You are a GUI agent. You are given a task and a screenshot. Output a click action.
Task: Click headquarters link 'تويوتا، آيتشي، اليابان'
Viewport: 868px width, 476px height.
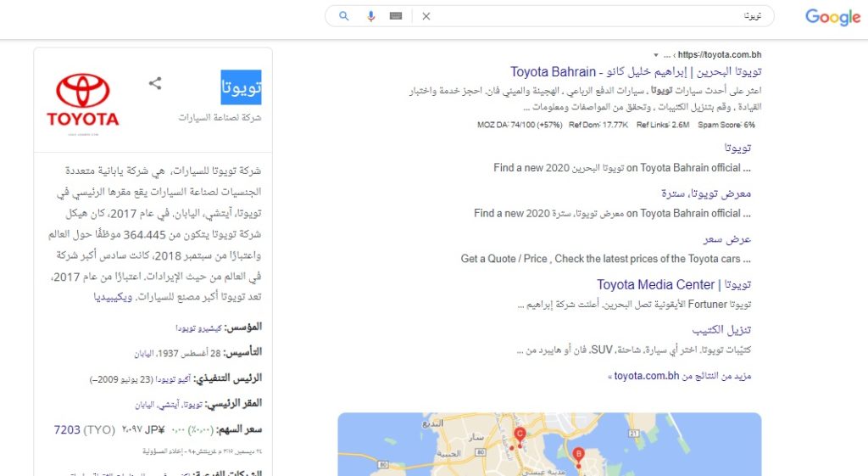pos(169,405)
